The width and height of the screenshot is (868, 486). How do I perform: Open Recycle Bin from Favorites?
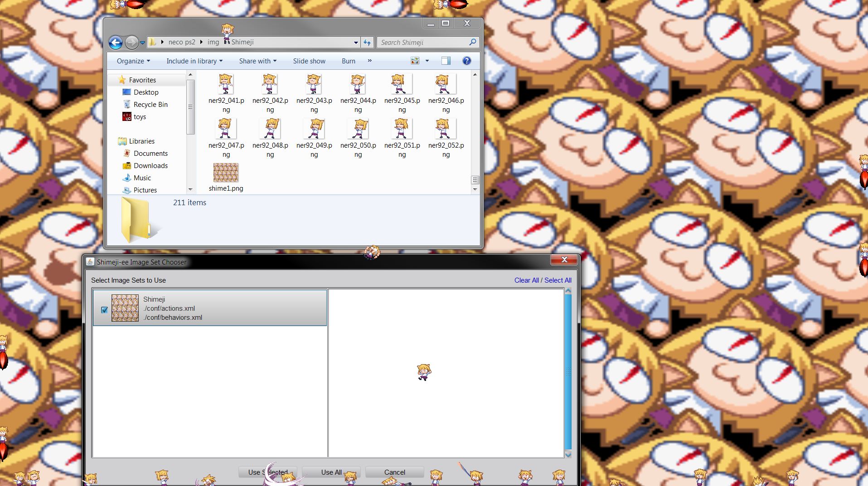coord(150,105)
